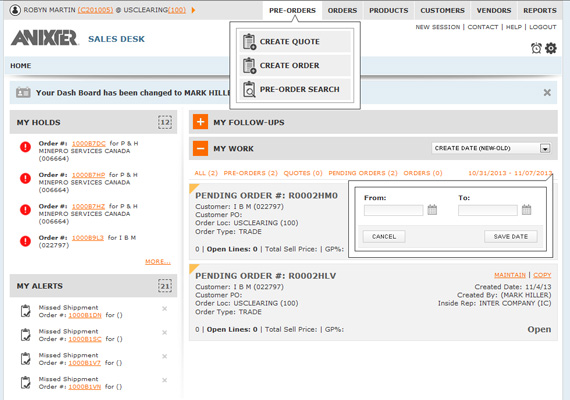Click missed shipment icon for order 1000B1V7
This screenshot has height=400, width=570.
pos(25,359)
